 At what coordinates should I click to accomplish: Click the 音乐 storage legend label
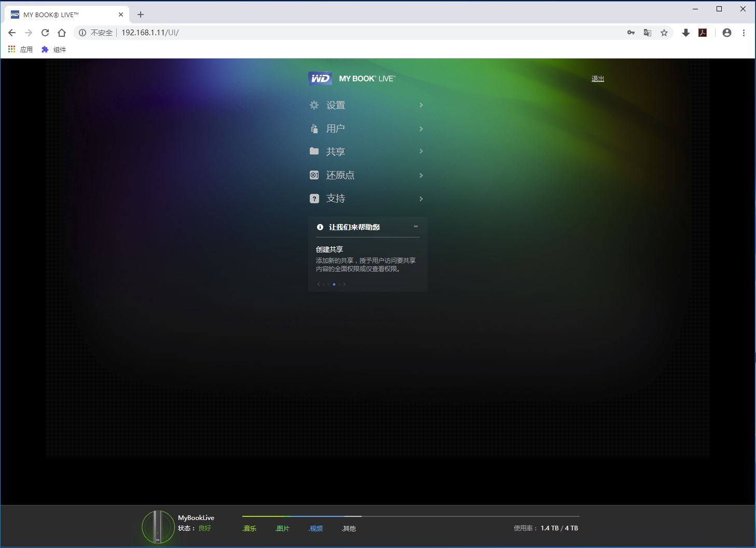click(250, 528)
